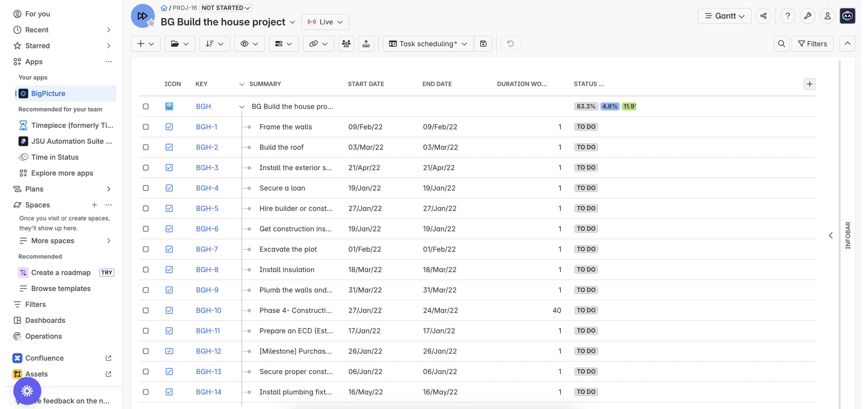Add a new column with plus icon
This screenshot has height=409, width=868.
point(809,84)
